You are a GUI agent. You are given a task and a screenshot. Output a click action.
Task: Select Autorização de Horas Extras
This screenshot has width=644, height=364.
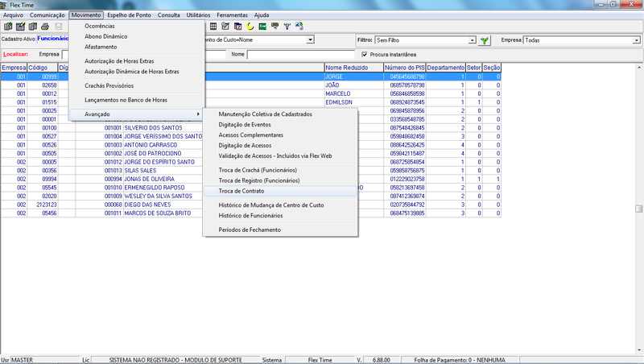137,61
